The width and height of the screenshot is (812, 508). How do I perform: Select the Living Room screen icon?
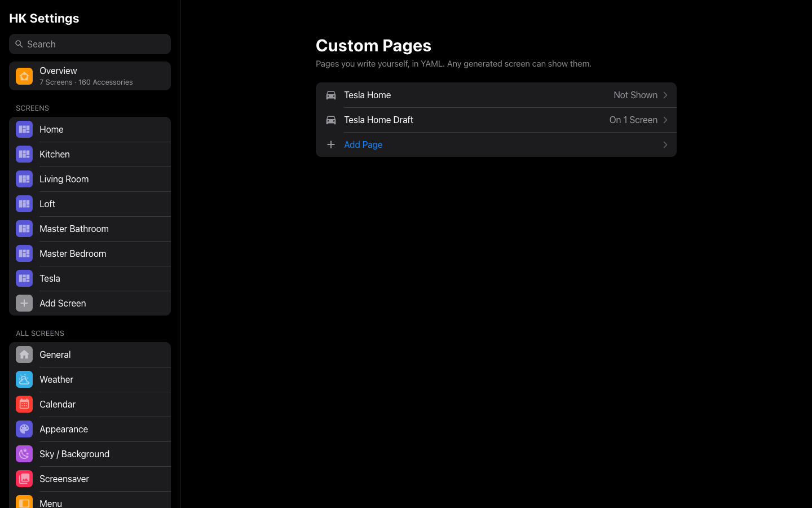click(x=24, y=179)
